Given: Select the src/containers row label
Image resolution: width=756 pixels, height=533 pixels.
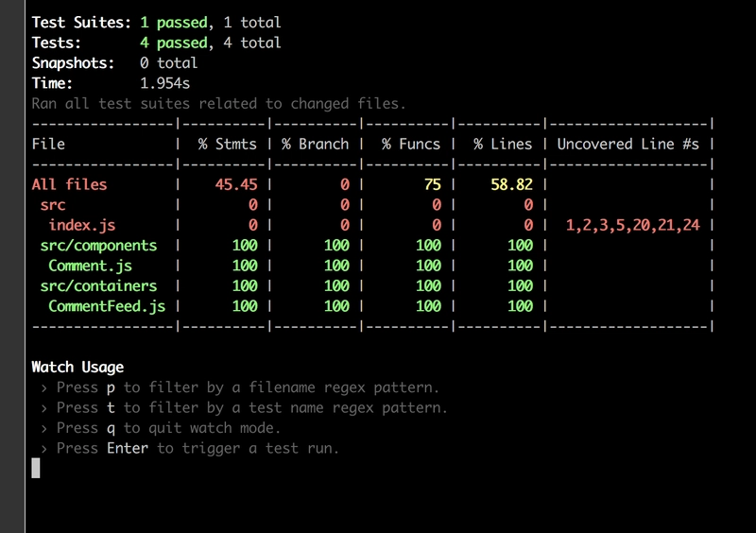Looking at the screenshot, I should click(98, 285).
